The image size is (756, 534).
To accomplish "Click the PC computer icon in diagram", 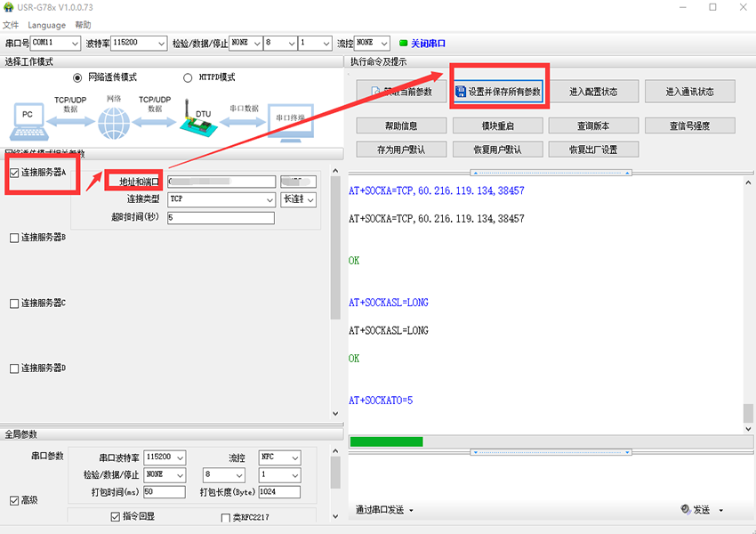I will pyautogui.click(x=28, y=116).
